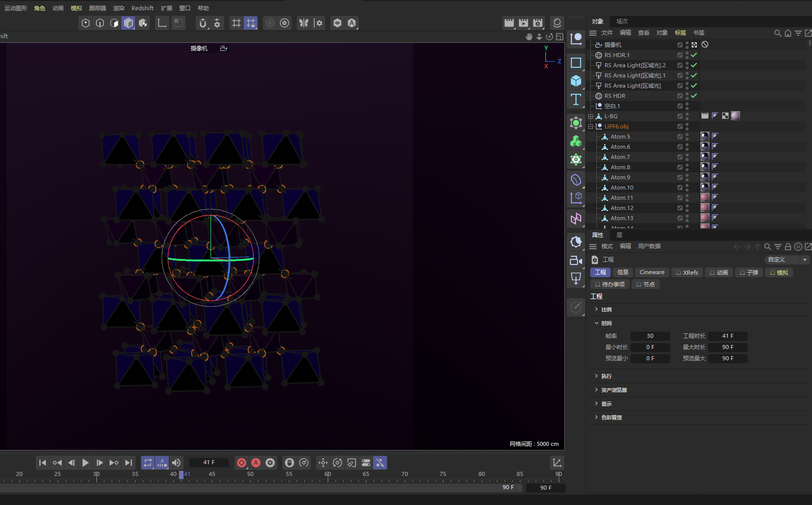The image size is (812, 505).
Task: Record active objects keyframe button
Action: coord(242,463)
